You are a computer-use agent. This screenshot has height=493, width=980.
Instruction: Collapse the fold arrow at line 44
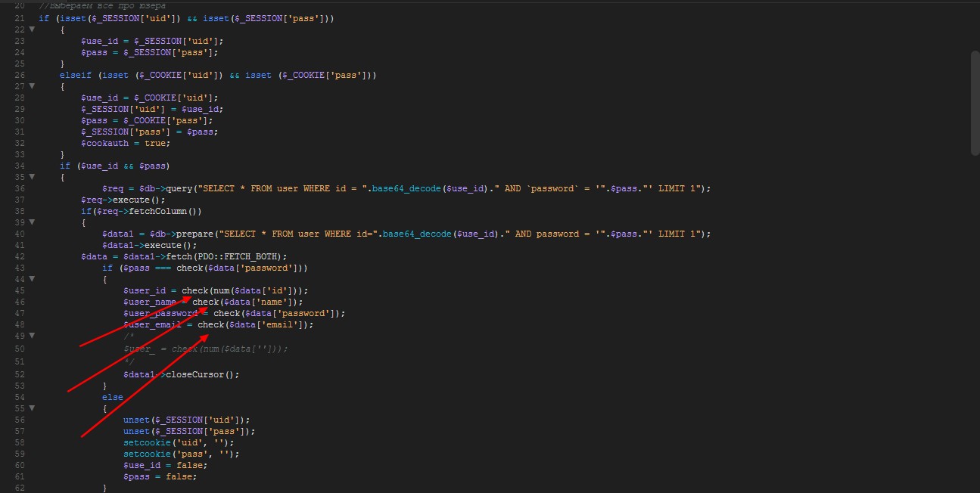point(32,279)
